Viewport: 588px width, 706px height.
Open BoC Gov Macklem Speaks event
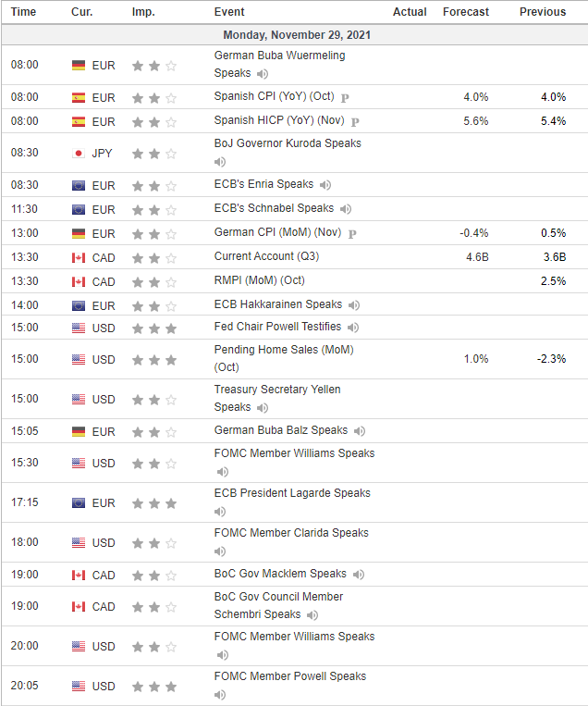tap(280, 574)
